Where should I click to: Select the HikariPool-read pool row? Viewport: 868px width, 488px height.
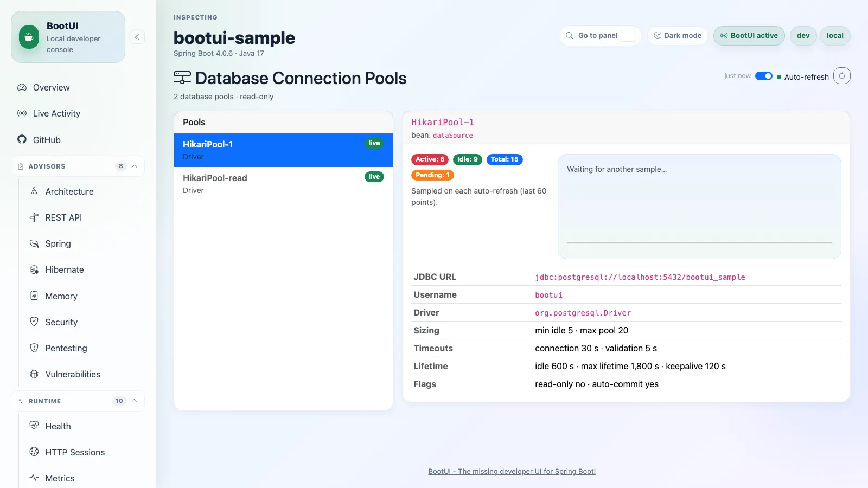click(x=283, y=184)
